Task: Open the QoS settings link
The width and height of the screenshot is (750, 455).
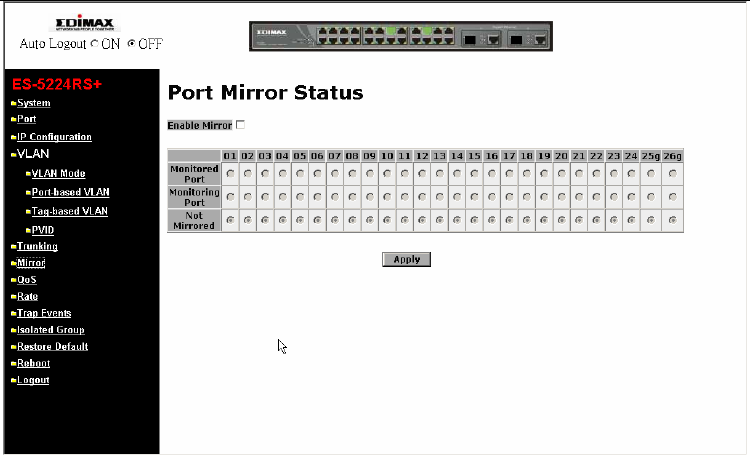Action: coord(27,279)
